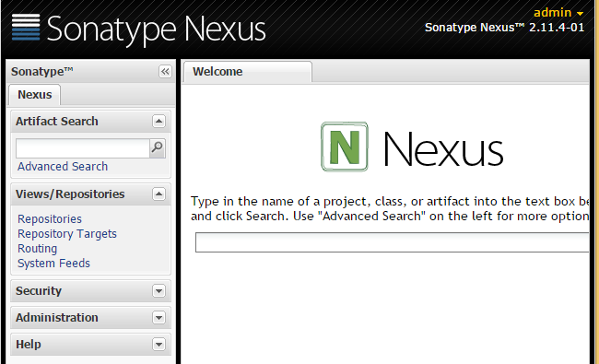This screenshot has height=364, width=599.
Task: Click the Sonatype Nexus stacked-bars logo icon
Action: (x=26, y=27)
